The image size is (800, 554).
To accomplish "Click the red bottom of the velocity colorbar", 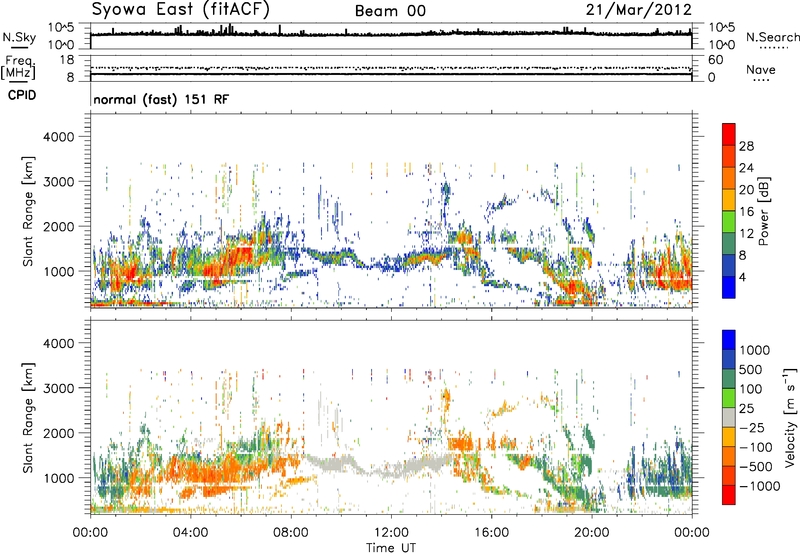I will (729, 495).
